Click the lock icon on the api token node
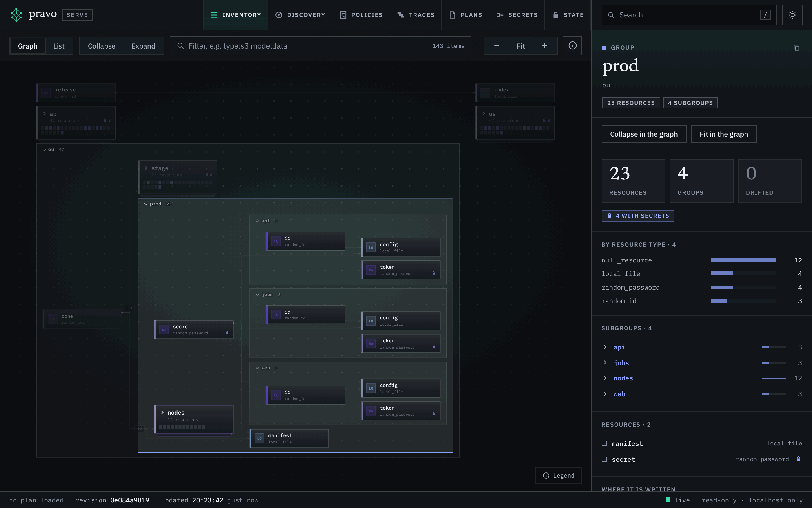This screenshot has height=508, width=812. click(434, 273)
